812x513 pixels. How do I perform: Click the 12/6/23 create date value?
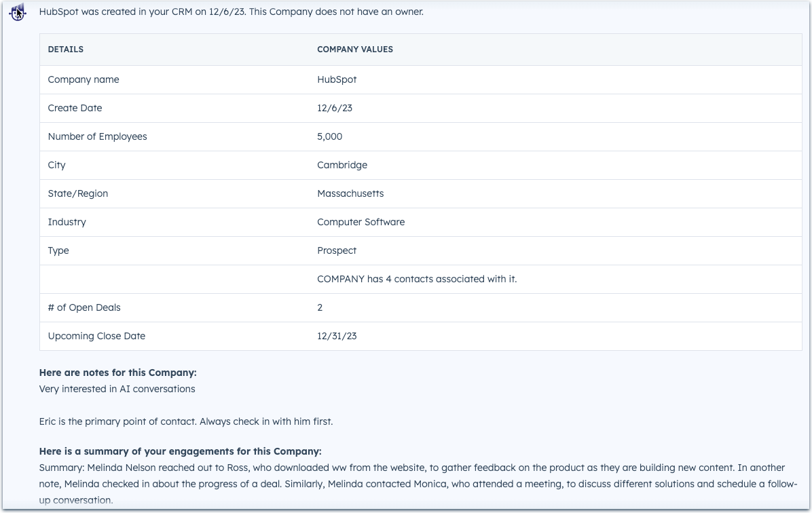[x=335, y=108]
